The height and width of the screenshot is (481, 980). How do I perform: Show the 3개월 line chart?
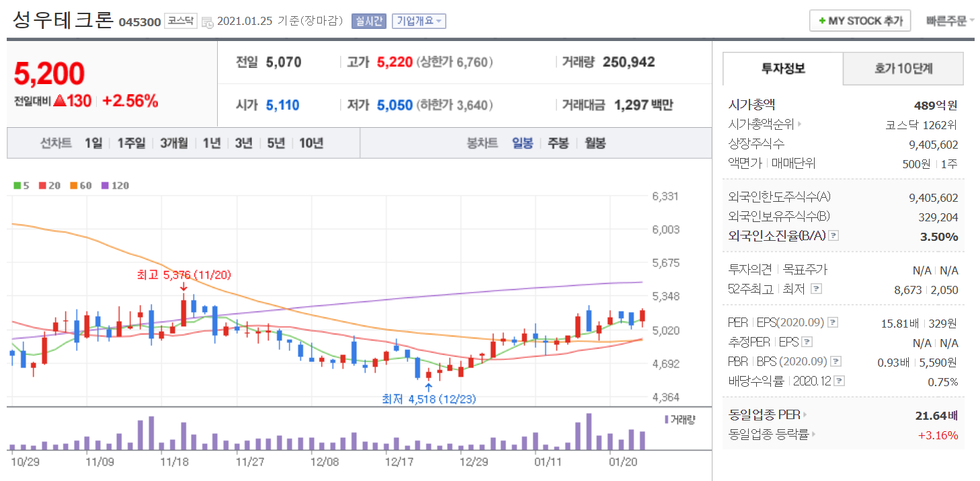[x=174, y=143]
